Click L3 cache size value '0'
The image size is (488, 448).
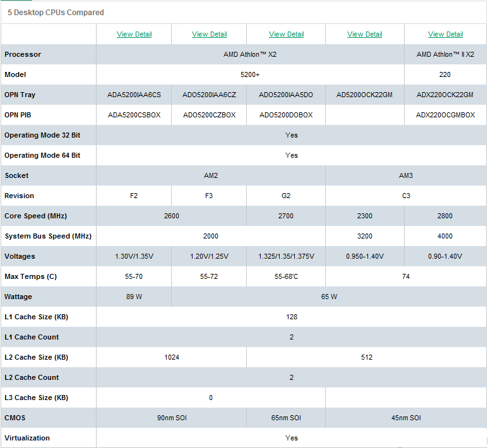coord(211,398)
